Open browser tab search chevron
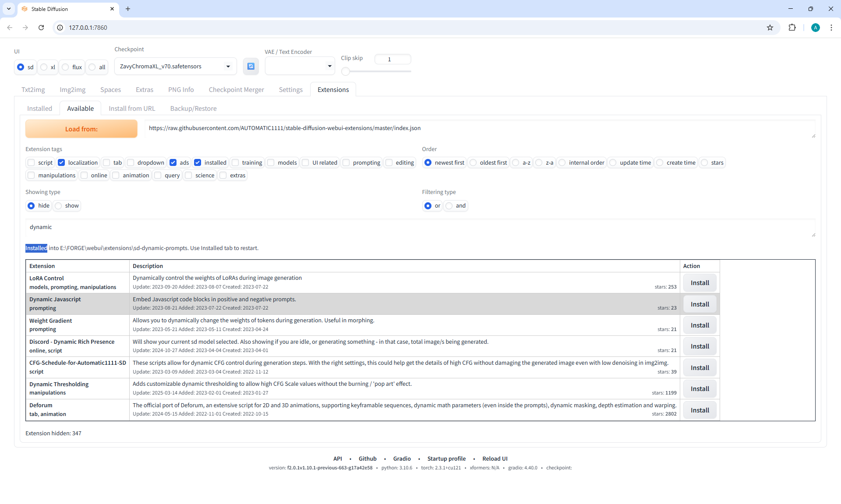Viewport: 841px width, 504px height. click(8, 9)
